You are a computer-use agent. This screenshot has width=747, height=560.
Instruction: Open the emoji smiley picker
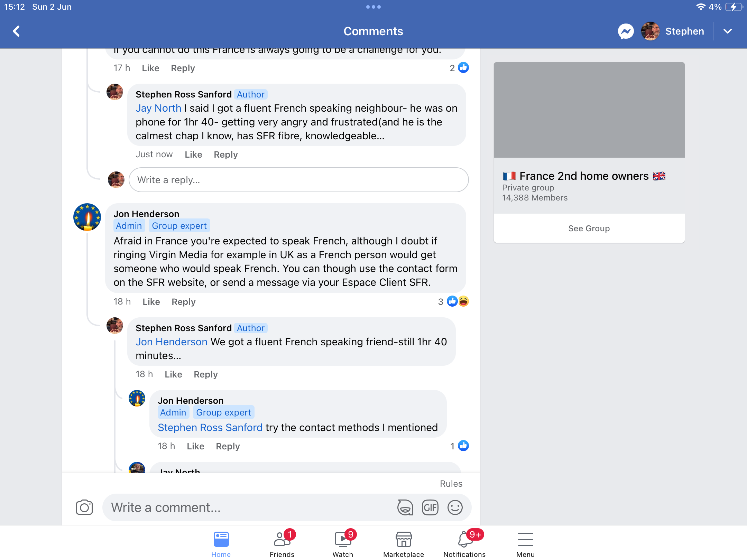pyautogui.click(x=455, y=507)
